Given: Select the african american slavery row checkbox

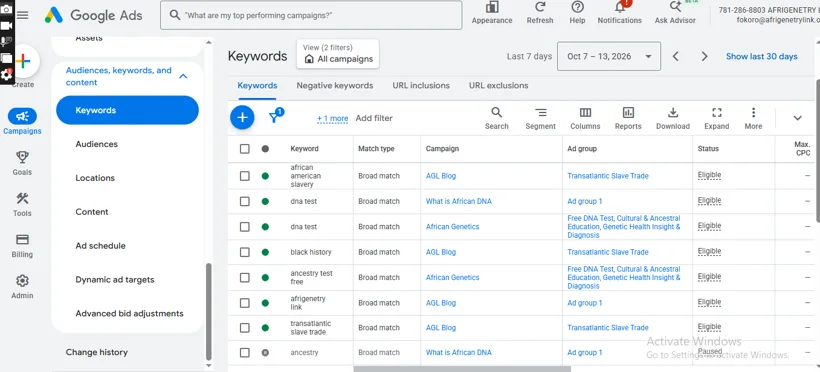Looking at the screenshot, I should tap(245, 176).
